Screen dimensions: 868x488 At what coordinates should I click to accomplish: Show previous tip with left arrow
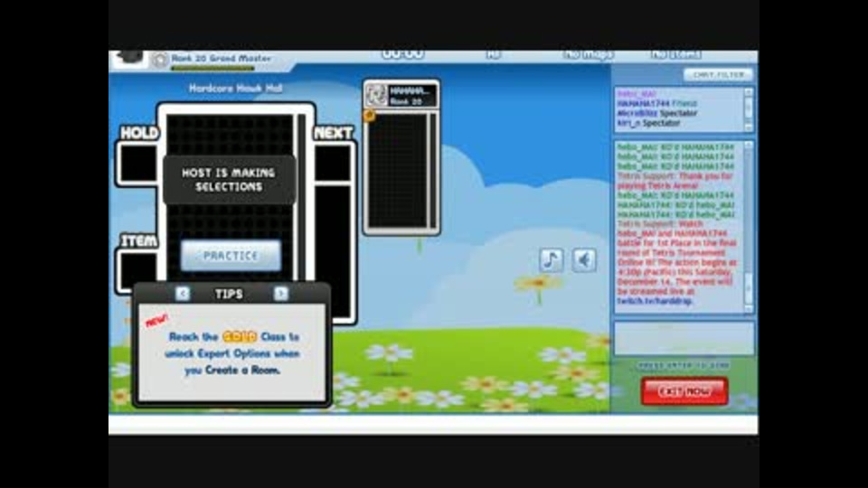click(x=182, y=293)
